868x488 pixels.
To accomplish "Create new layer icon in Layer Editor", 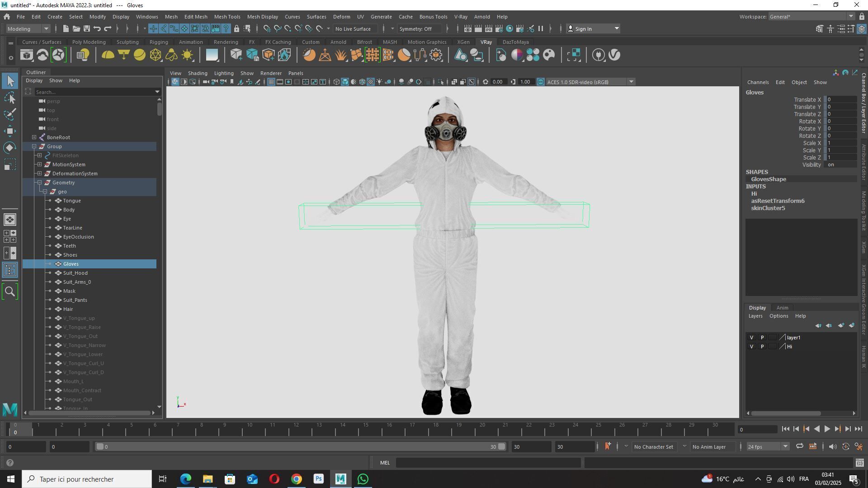I will click(x=841, y=325).
